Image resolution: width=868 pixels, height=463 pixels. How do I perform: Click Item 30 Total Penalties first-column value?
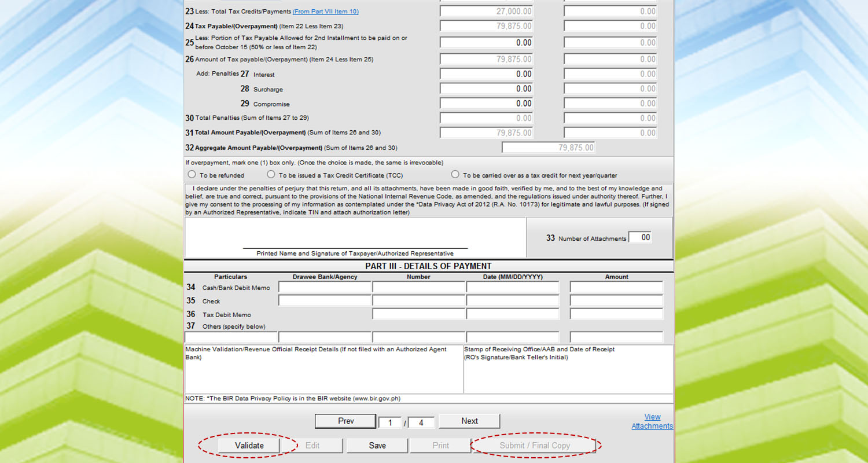point(487,118)
